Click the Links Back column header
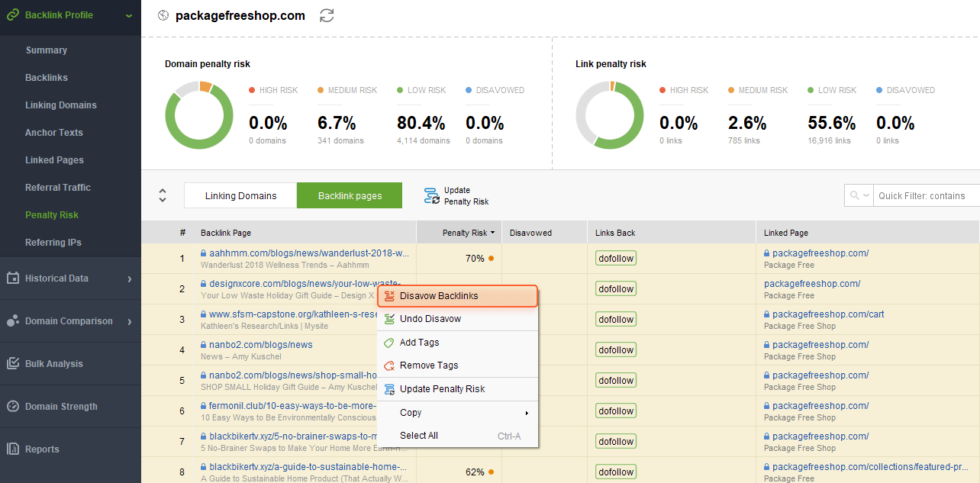 click(x=672, y=233)
